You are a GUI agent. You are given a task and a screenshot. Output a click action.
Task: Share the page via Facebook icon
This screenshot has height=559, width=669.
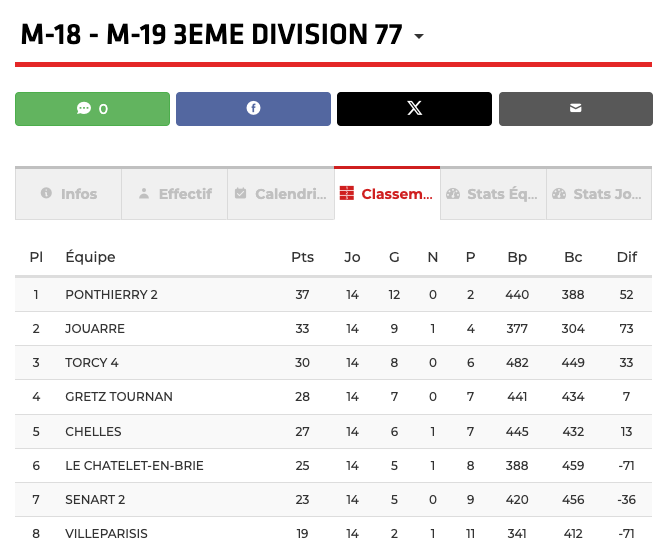253,109
